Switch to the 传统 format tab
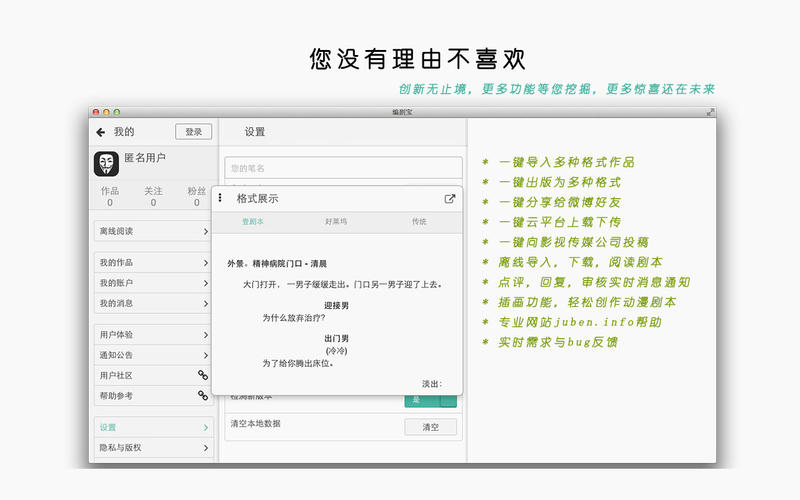Viewport: 800px width, 500px height. [x=419, y=221]
